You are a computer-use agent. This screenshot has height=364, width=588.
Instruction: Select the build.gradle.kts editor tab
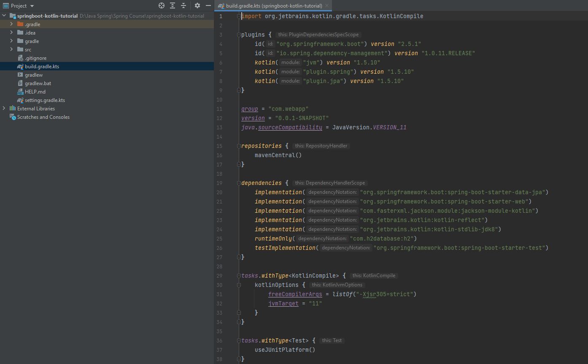[273, 6]
